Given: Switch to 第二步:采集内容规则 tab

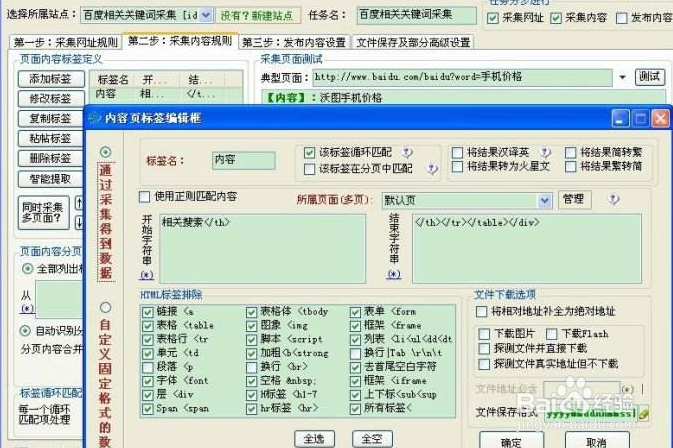Looking at the screenshot, I should click(x=180, y=41).
